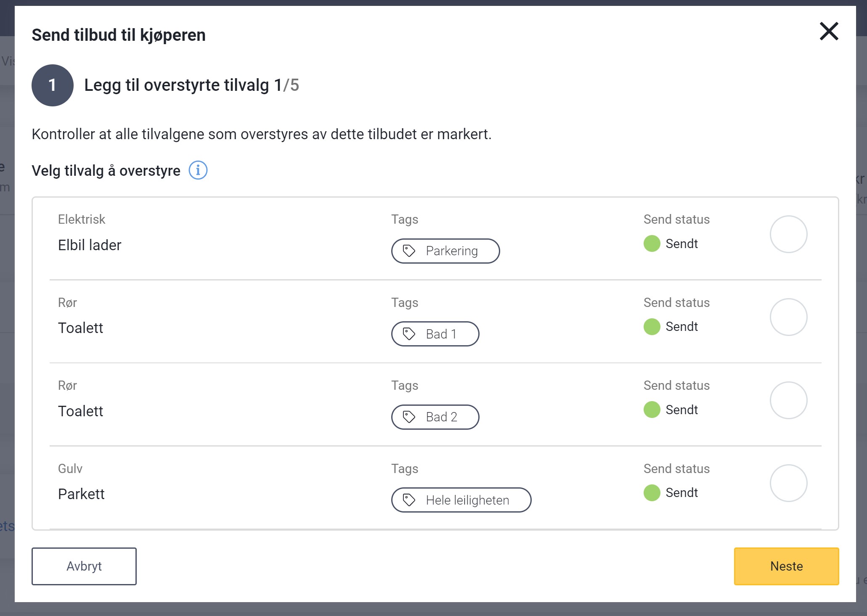Click the tag icon in Hele leiligheten chip
Image resolution: width=867 pixels, height=616 pixels.
point(409,500)
